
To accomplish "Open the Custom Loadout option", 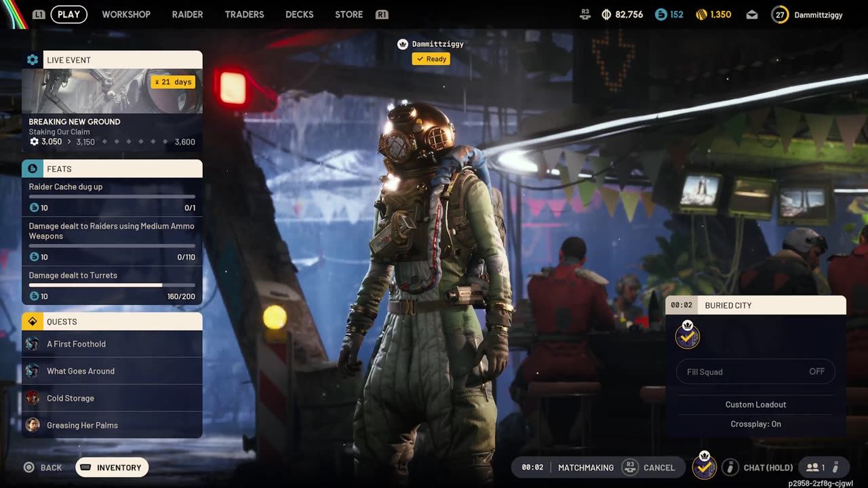I will 755,405.
